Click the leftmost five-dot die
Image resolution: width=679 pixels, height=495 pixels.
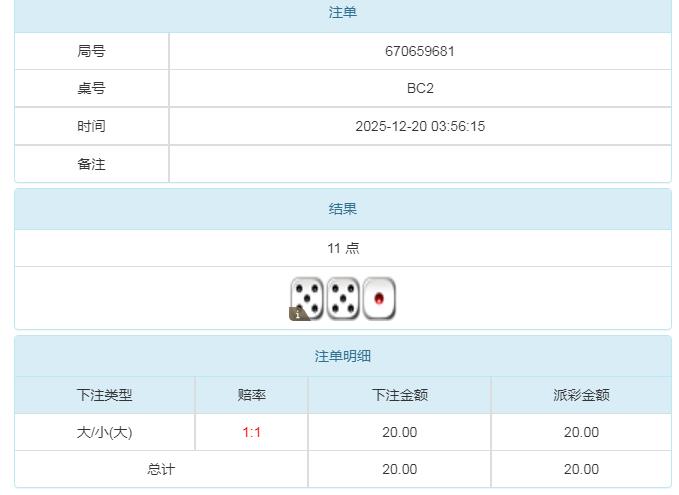309,297
